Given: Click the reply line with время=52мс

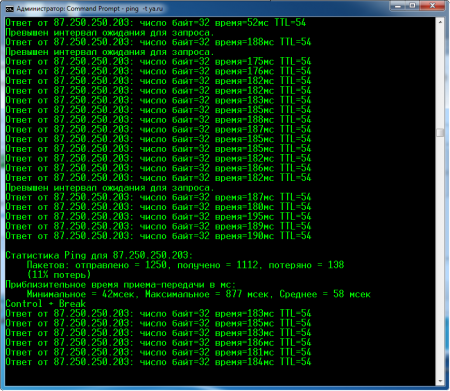Looking at the screenshot, I should [155, 23].
